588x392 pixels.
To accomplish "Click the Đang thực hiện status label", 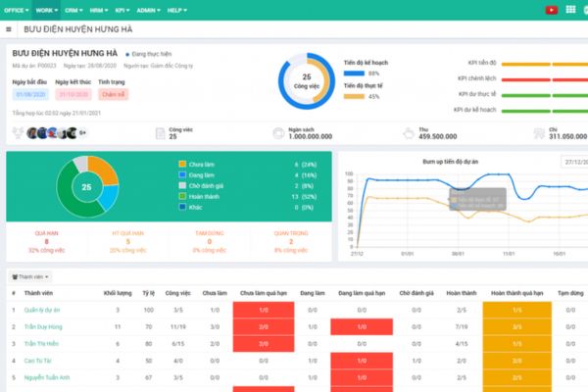I will click(x=149, y=54).
